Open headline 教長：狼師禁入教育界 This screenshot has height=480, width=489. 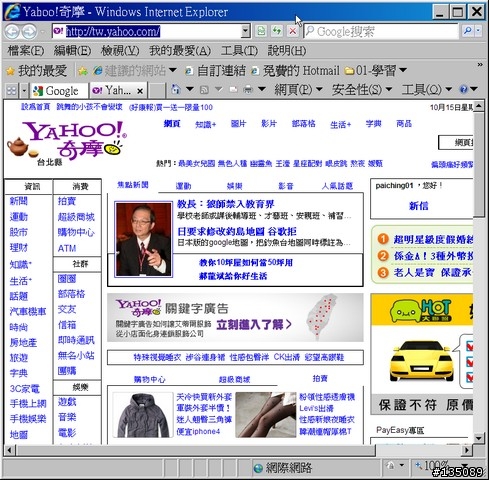(x=226, y=204)
